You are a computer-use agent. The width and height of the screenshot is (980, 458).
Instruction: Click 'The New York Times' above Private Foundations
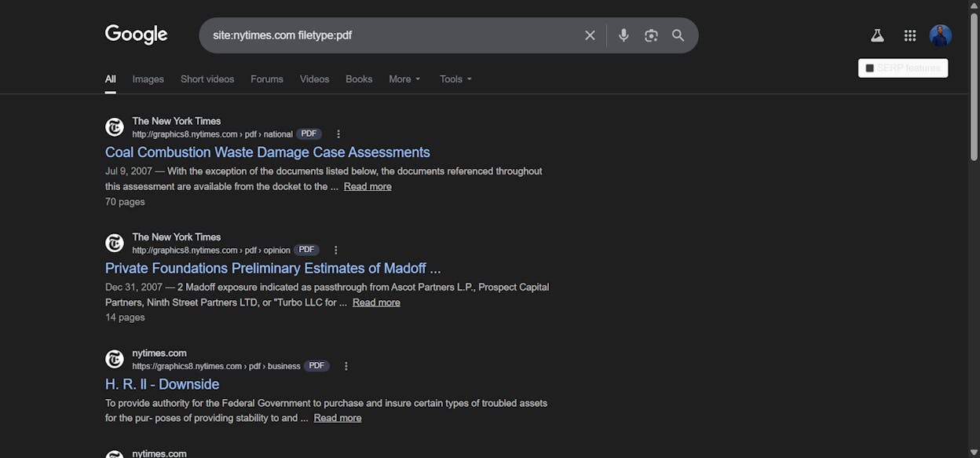[x=177, y=237]
